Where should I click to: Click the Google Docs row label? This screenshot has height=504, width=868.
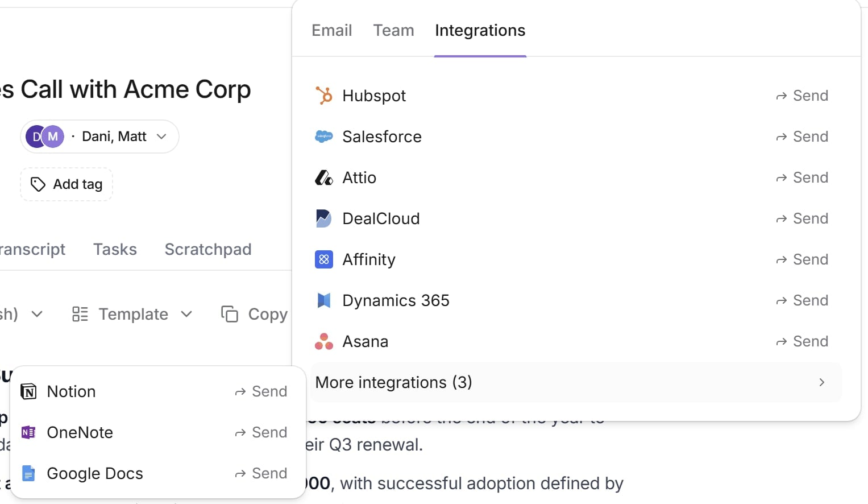(x=95, y=473)
